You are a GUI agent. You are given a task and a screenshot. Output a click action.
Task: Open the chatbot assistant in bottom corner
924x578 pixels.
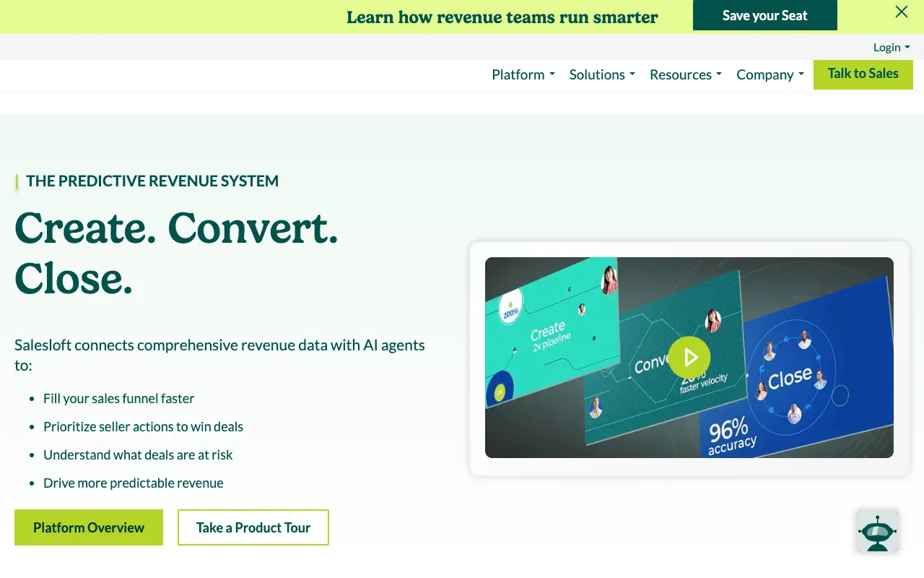tap(878, 531)
